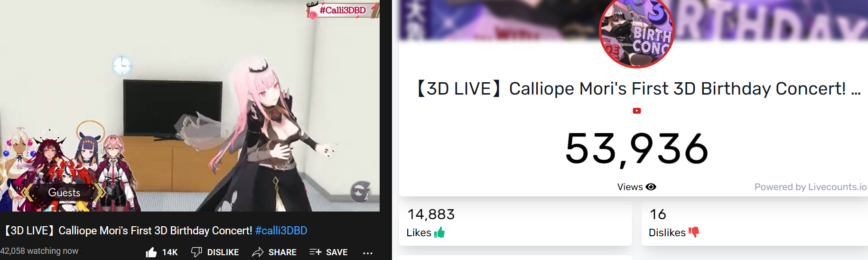Click the SHARE button label
The height and width of the screenshot is (260, 868).
tap(282, 252)
